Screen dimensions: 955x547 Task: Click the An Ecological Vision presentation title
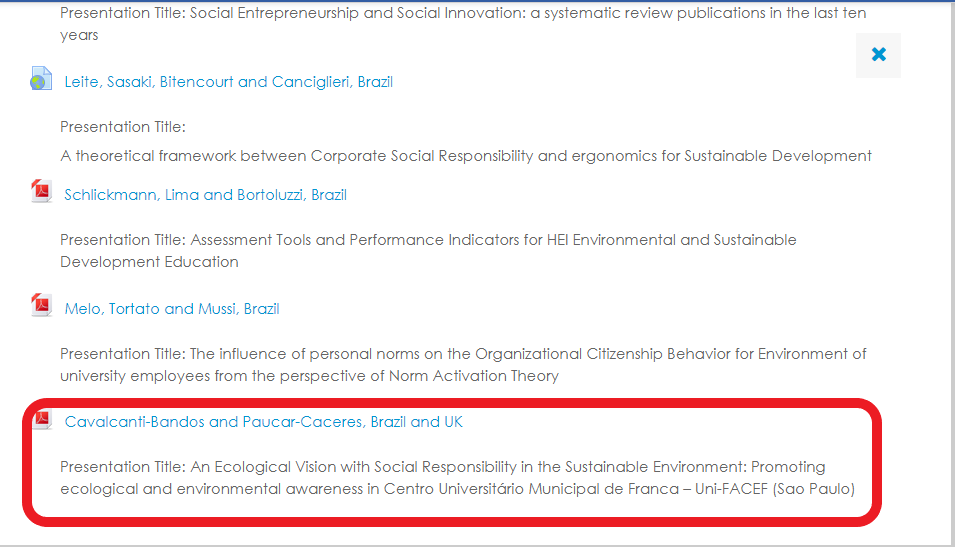pos(443,467)
